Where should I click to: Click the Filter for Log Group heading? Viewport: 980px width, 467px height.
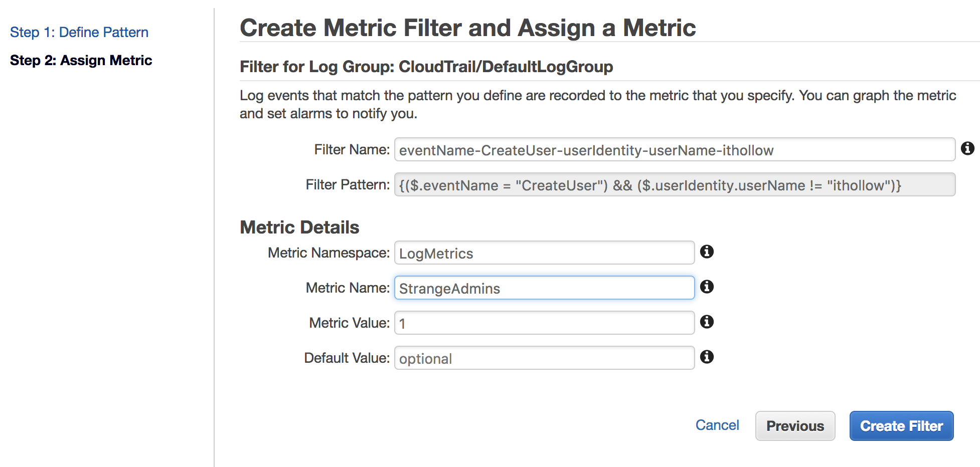pyautogui.click(x=426, y=67)
